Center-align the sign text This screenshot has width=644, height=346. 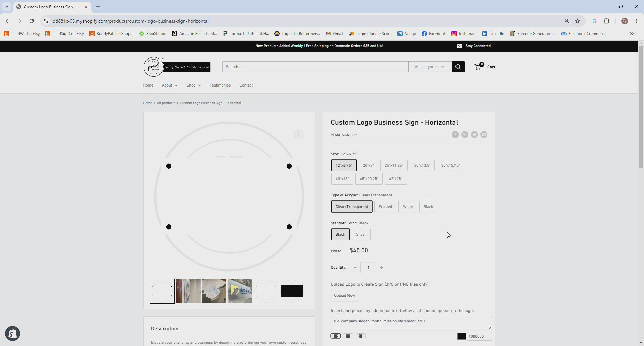(x=348, y=336)
